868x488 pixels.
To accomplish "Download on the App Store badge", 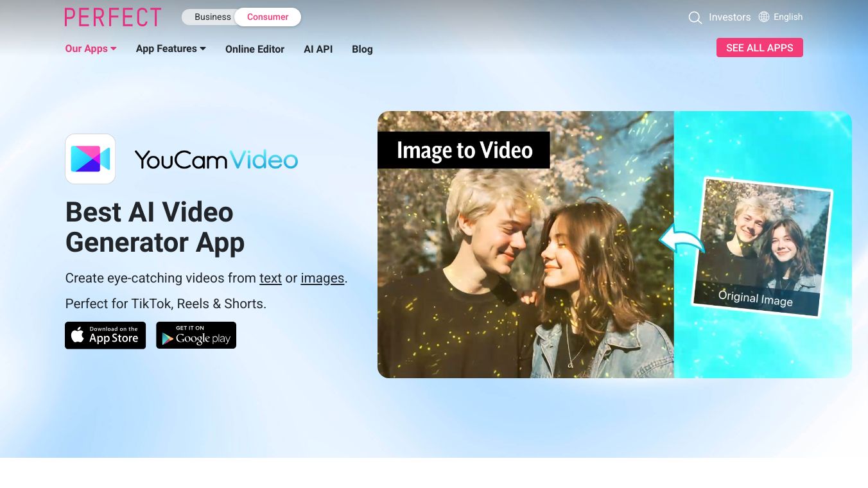I will [x=105, y=335].
